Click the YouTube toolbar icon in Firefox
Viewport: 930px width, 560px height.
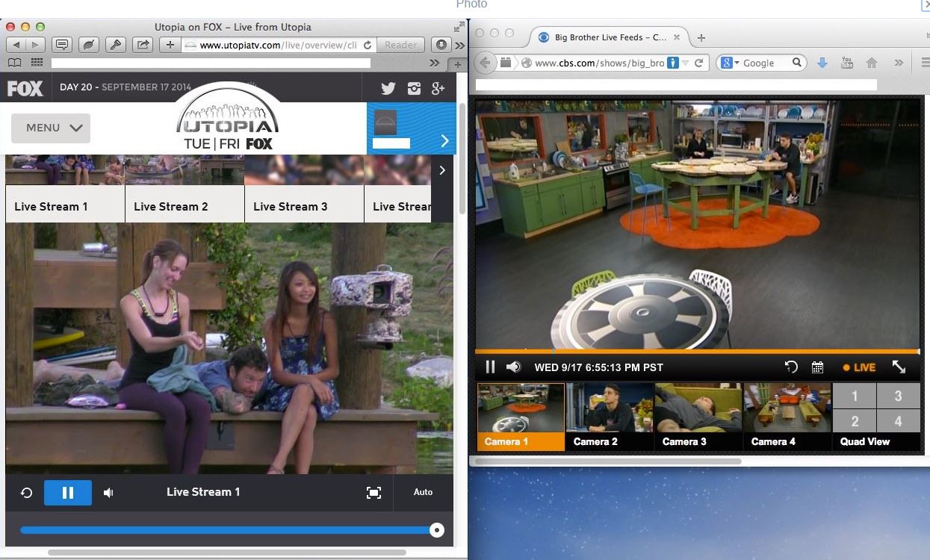tap(847, 63)
